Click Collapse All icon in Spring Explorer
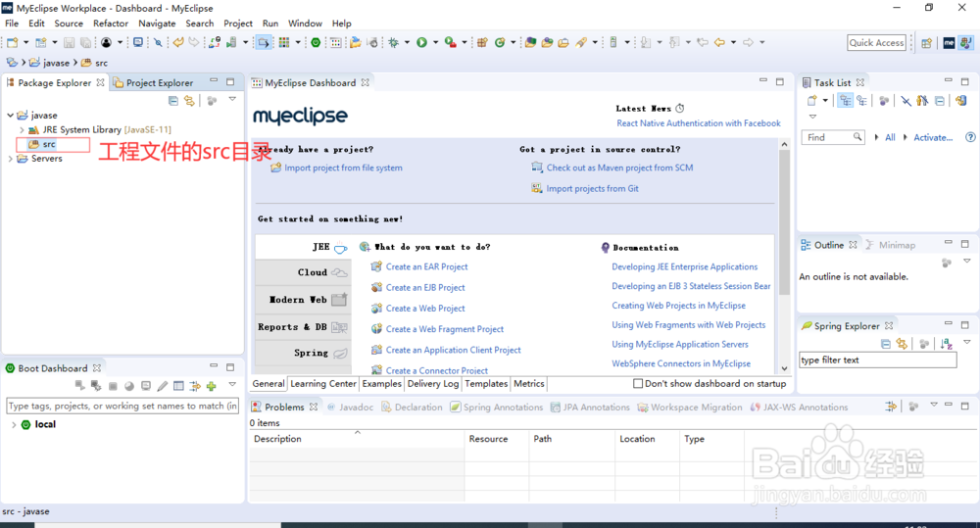This screenshot has width=980, height=528. click(886, 344)
